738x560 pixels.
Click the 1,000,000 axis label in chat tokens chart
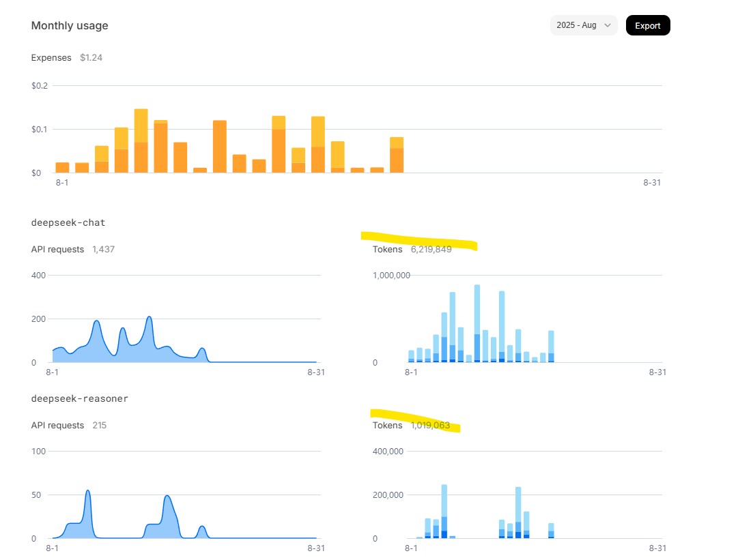tap(392, 275)
